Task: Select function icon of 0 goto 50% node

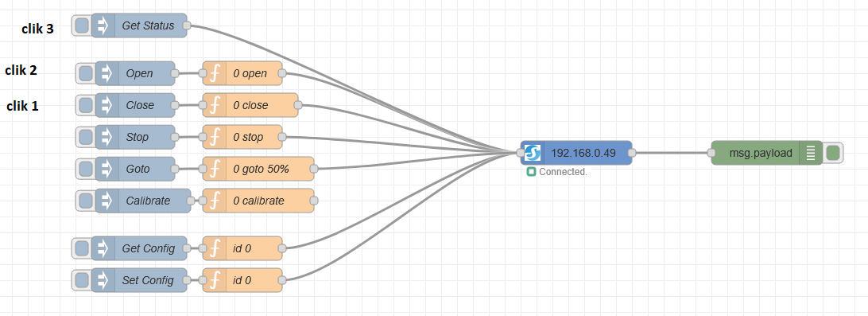Action: coord(215,169)
